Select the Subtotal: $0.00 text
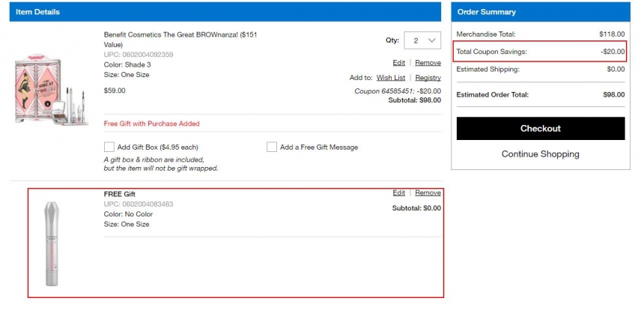 [x=416, y=208]
